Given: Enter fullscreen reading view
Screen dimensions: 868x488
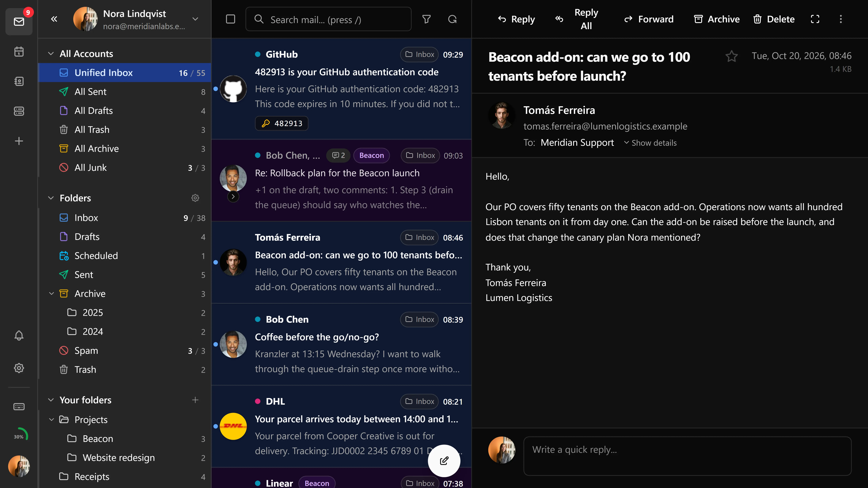Looking at the screenshot, I should click(x=815, y=19).
